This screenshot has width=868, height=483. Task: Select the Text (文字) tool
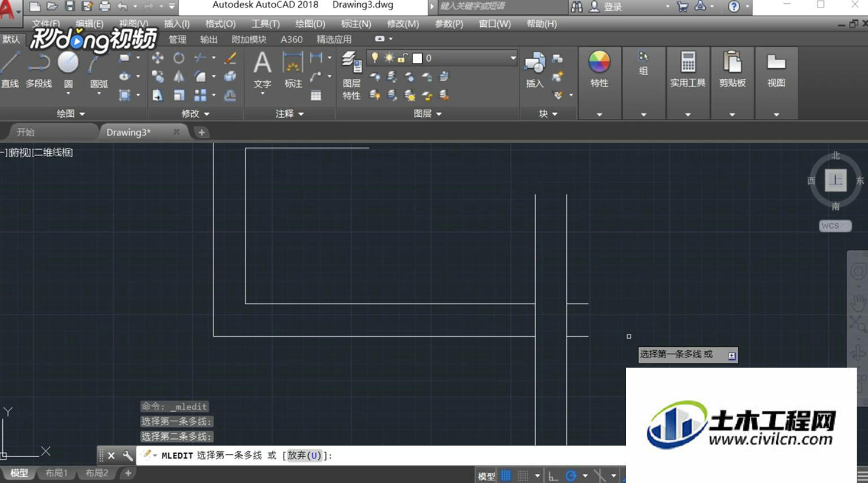(x=262, y=70)
